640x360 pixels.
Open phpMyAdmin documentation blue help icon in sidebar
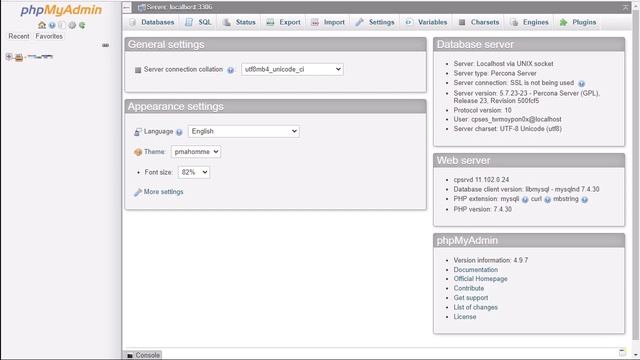click(x=52, y=25)
